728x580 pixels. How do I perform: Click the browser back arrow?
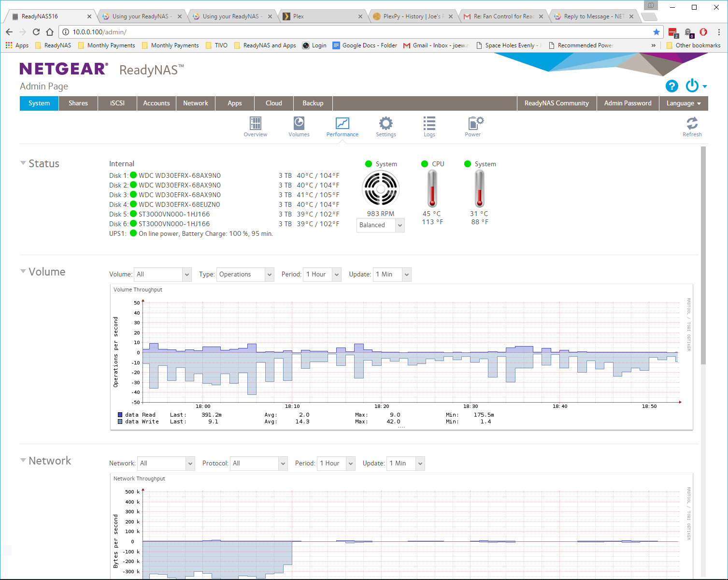tap(9, 32)
